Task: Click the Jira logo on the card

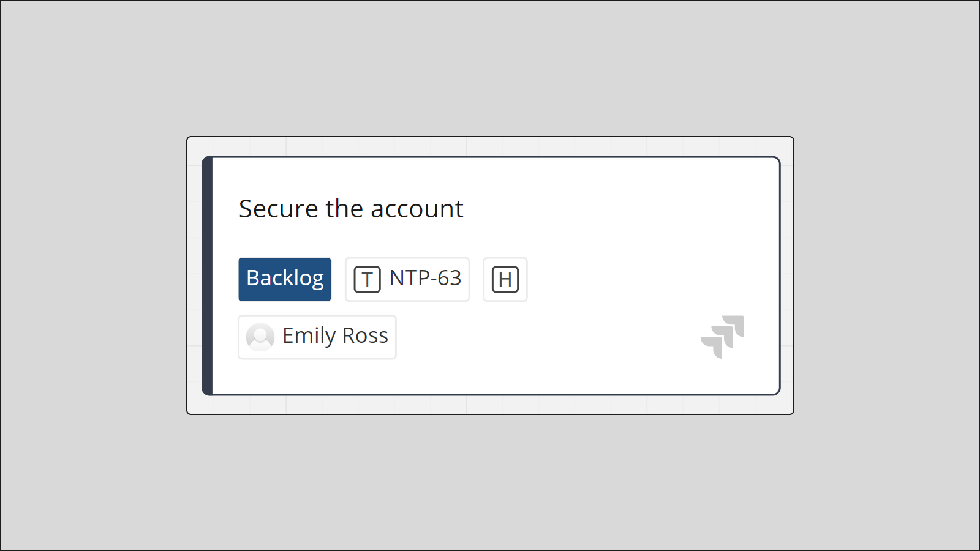Action: pyautogui.click(x=722, y=337)
